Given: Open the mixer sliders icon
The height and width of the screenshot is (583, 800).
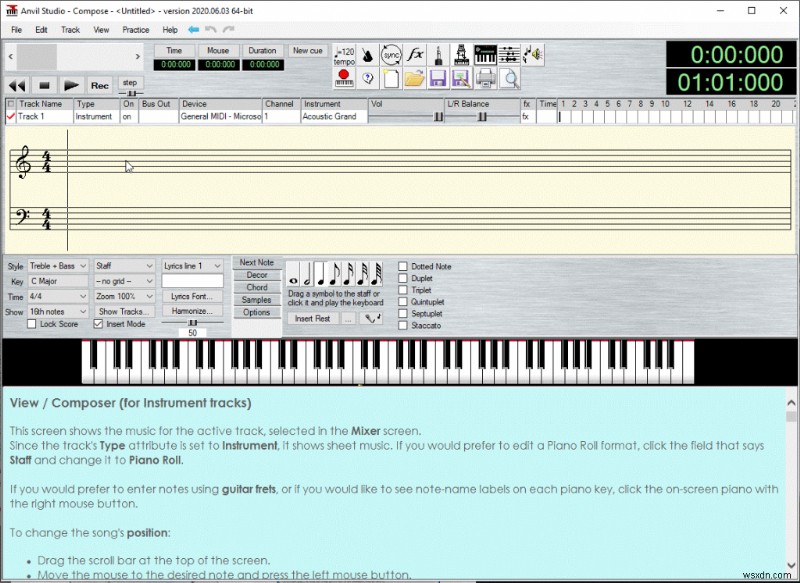Looking at the screenshot, I should pos(509,55).
